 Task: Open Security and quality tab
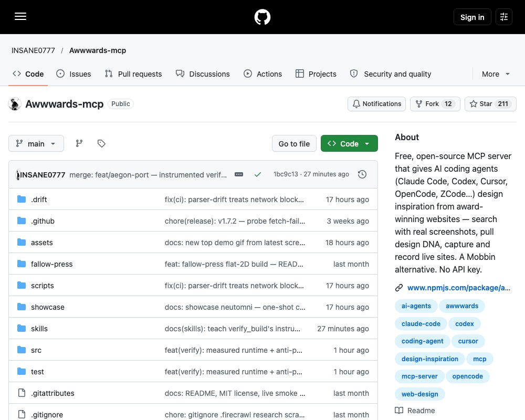point(391,74)
